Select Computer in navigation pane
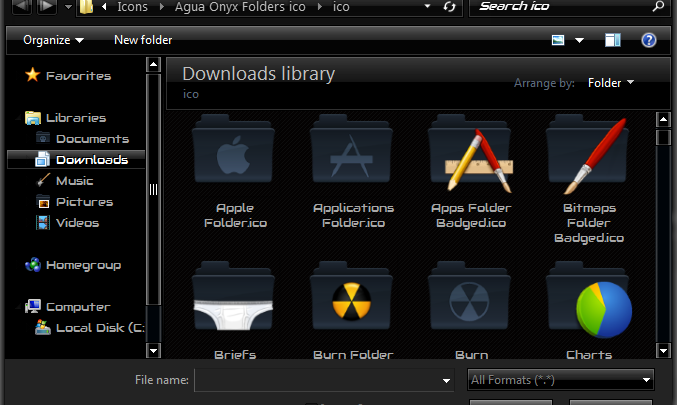Viewport: 677px width, 405px height. 78,307
